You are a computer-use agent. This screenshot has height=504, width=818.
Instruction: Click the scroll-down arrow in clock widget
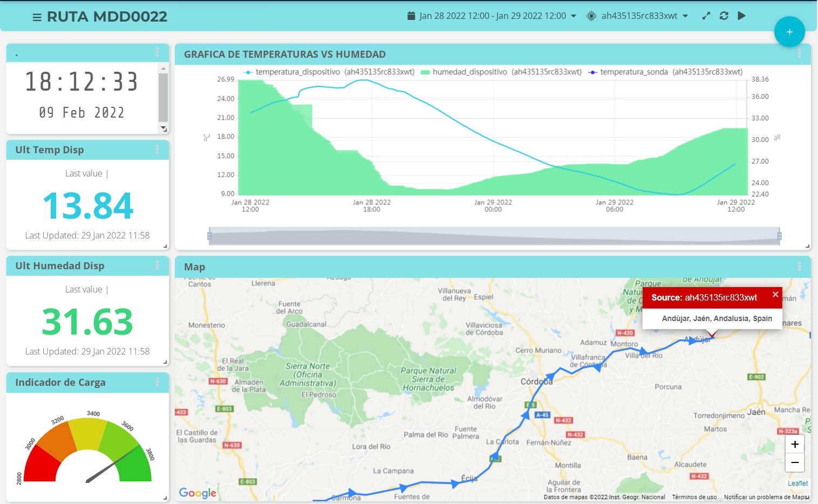(163, 128)
